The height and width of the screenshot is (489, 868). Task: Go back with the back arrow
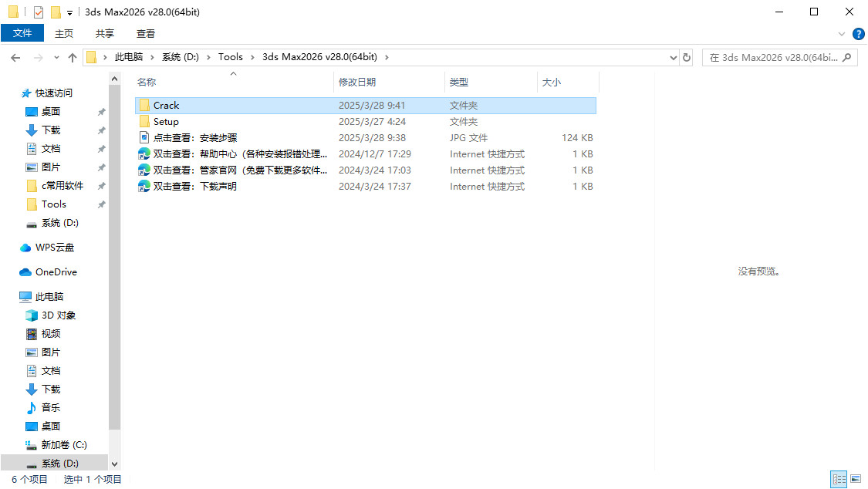(15, 58)
